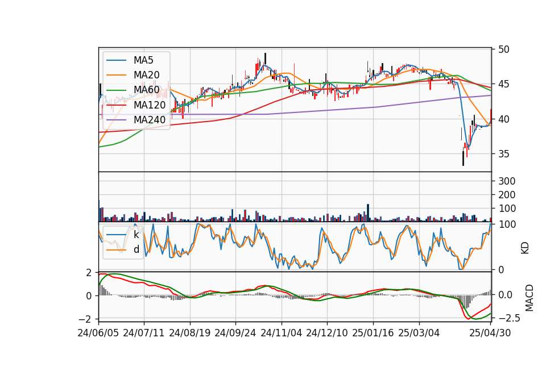
Task: Click the price axis value 50
Action: coord(503,49)
